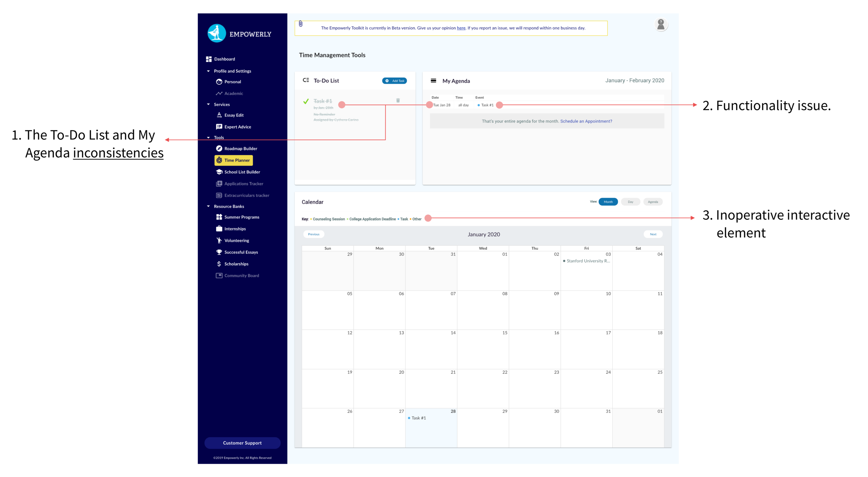Open Dashboard via its grid icon

pyautogui.click(x=209, y=59)
